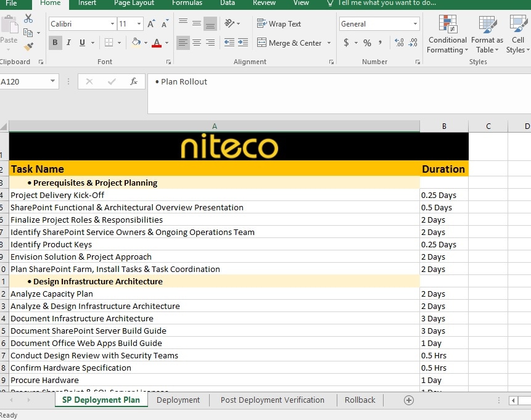Increase indent
Image resolution: width=531 pixels, height=420 pixels.
click(243, 43)
